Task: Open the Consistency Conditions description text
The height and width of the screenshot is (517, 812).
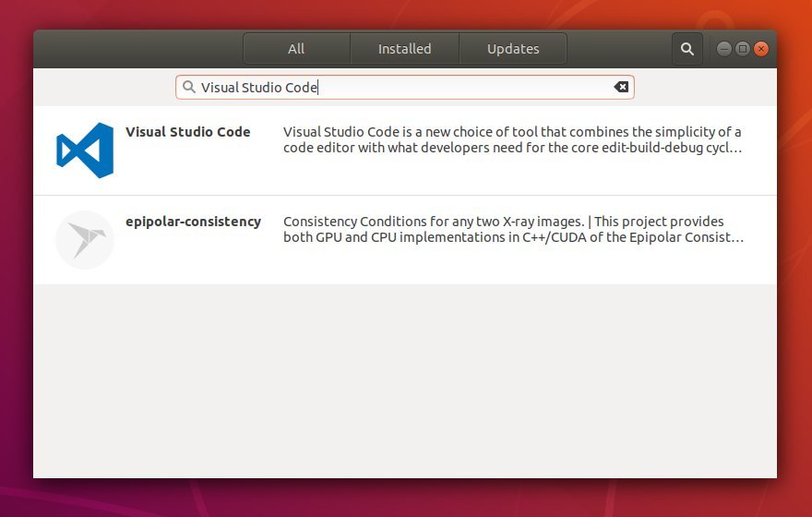Action: click(512, 230)
